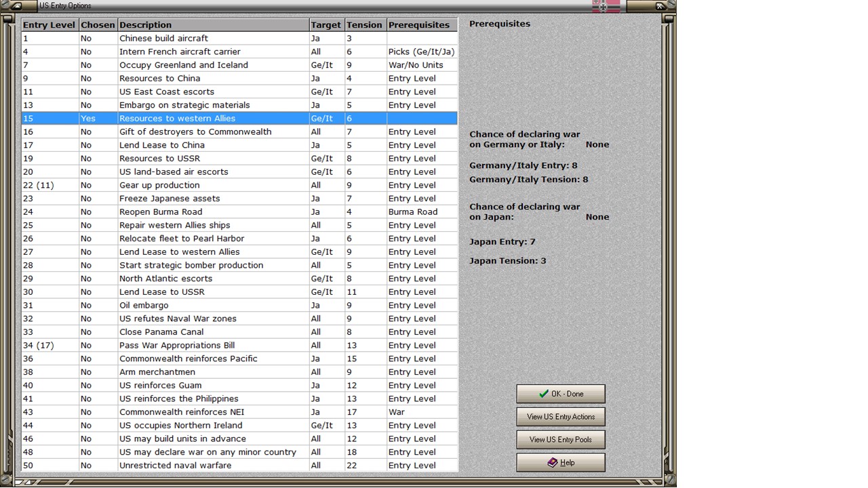Select 'US reinforces Guam' row
This screenshot has width=868, height=488.
pyautogui.click(x=239, y=385)
